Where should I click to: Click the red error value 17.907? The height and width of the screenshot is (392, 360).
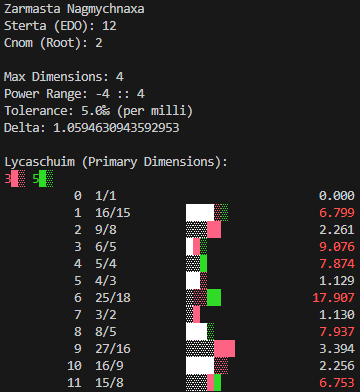pyautogui.click(x=333, y=298)
